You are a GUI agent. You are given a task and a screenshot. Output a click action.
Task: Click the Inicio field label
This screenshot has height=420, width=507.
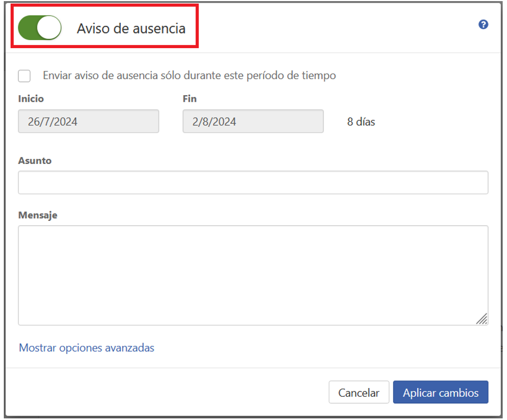click(31, 99)
